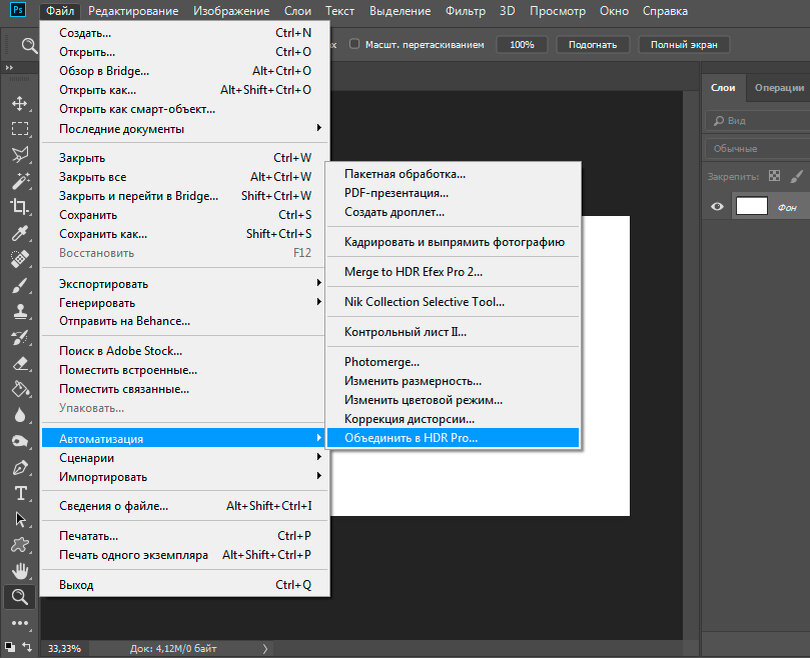
Task: Expand Импортировать submenu
Action: click(x=185, y=477)
